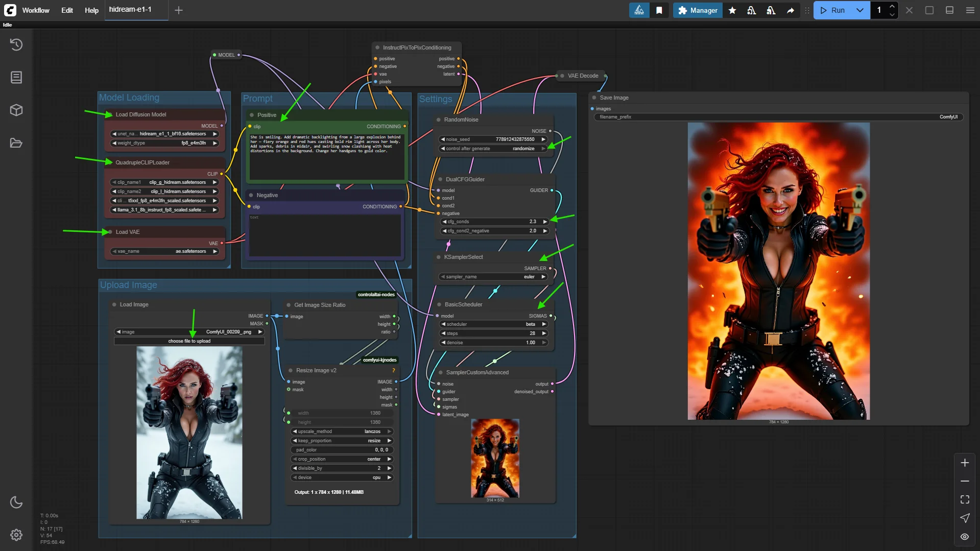Switch to the hidream-e1-1 workflow tab
Viewport: 980px width, 551px height.
(136, 10)
